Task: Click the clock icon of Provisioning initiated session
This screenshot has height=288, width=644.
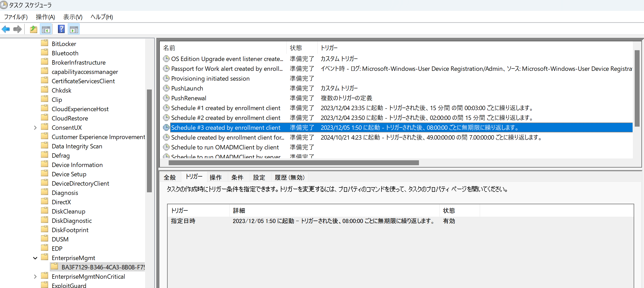Action: point(166,78)
